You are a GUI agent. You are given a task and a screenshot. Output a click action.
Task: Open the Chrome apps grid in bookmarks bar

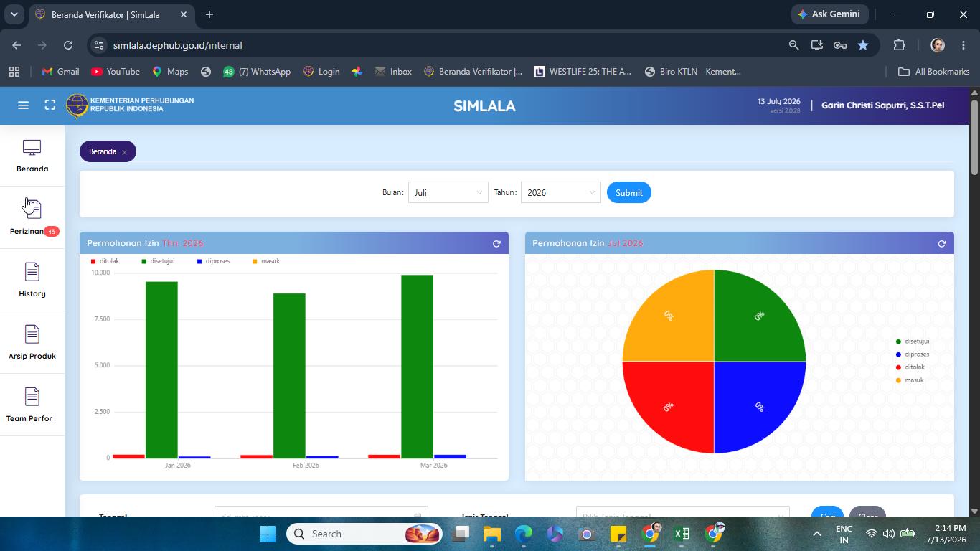click(14, 72)
